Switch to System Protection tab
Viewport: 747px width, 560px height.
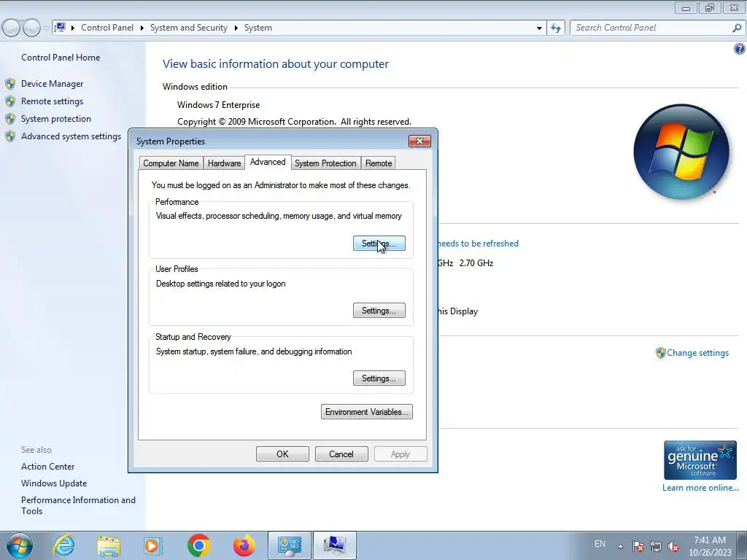pos(325,163)
